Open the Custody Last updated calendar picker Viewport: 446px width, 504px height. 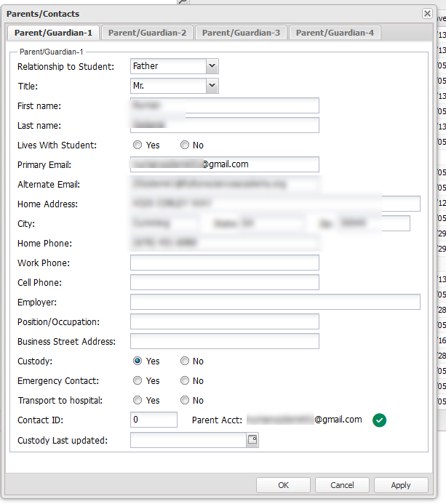252,439
